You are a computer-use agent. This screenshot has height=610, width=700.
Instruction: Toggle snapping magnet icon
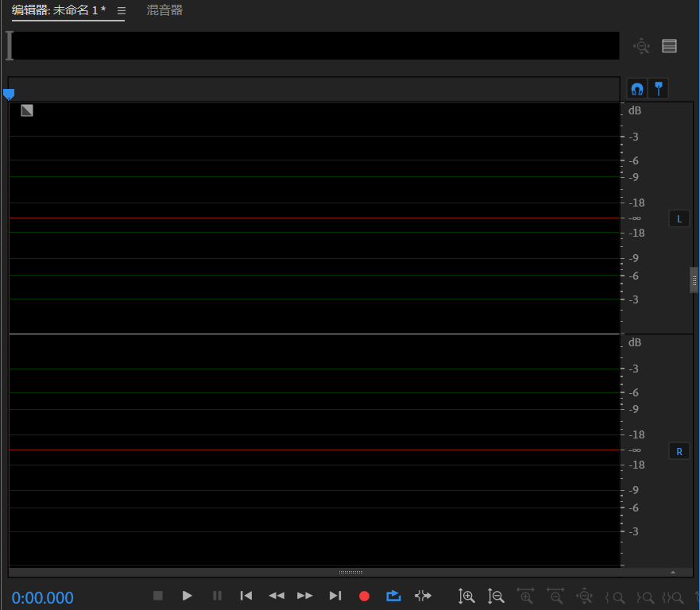(637, 89)
